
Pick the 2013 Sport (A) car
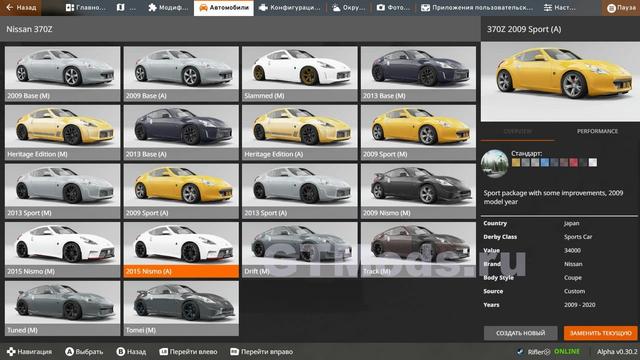(300, 191)
